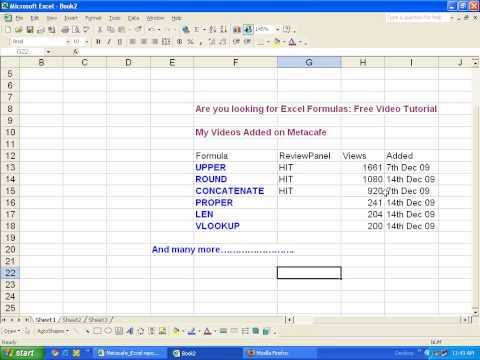Click the vertical scrollbar down arrow

click(x=476, y=312)
